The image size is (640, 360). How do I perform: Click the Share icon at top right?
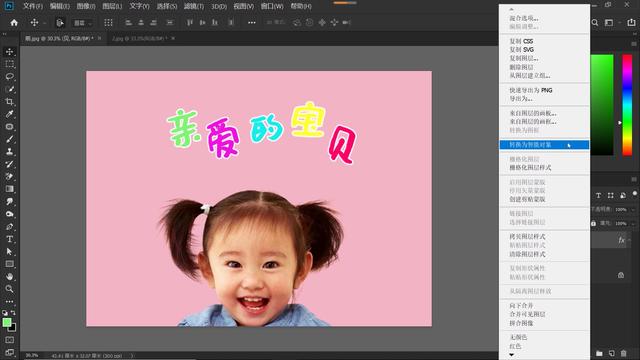pos(631,22)
